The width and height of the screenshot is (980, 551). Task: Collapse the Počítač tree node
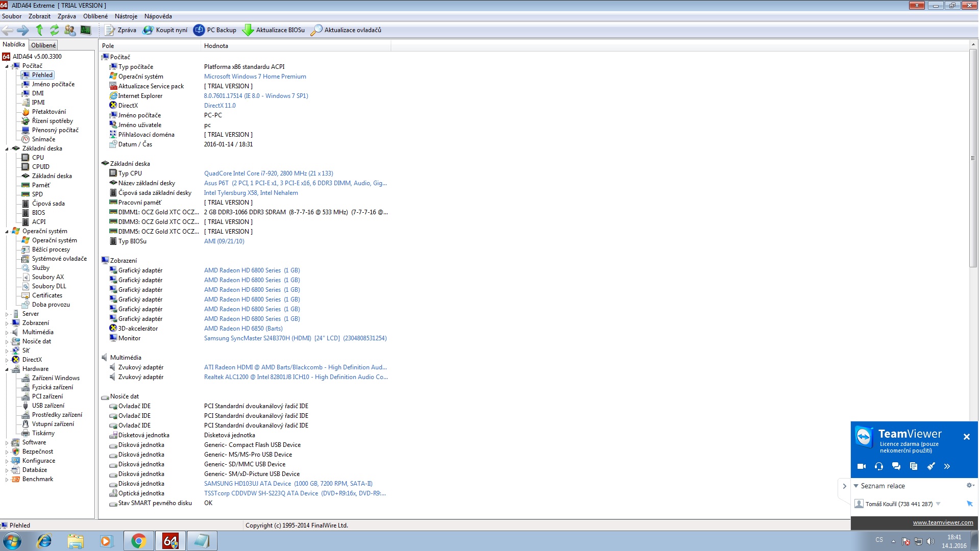point(7,66)
